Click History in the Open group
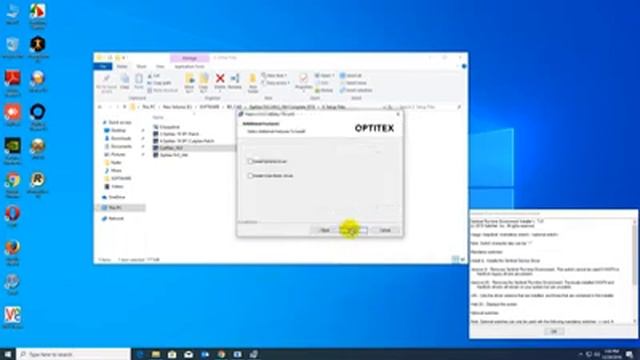Viewport: 640px width, 360px height. point(324,90)
